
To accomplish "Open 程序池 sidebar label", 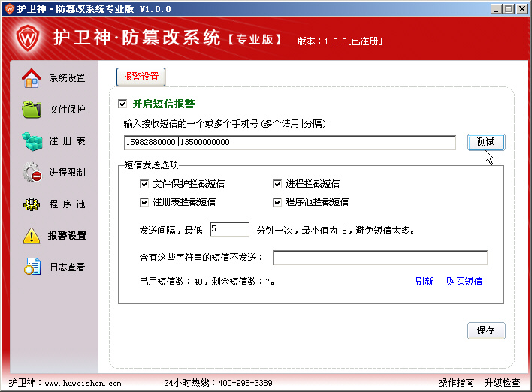I will click(67, 204).
